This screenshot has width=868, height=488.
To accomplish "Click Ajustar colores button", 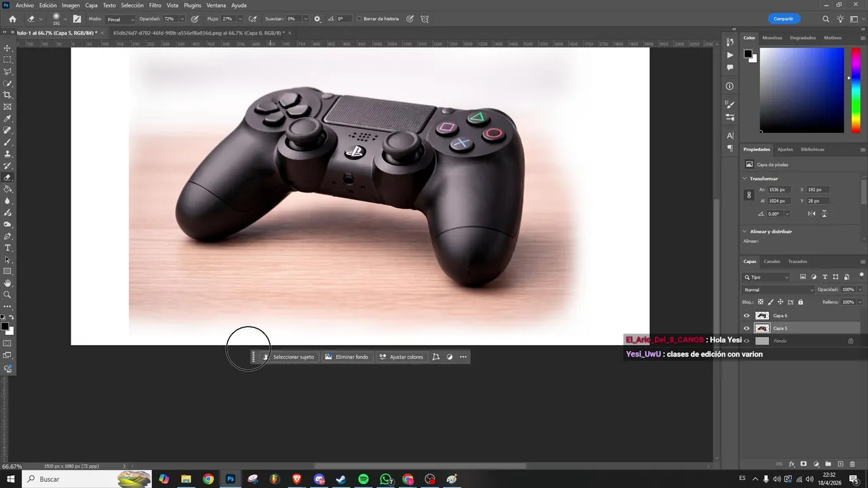I will 401,357.
